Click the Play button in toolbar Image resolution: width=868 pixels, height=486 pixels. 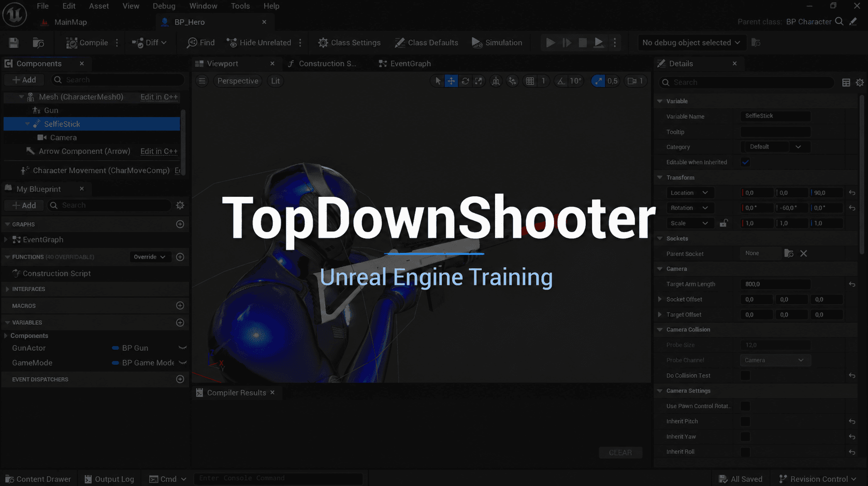(551, 42)
